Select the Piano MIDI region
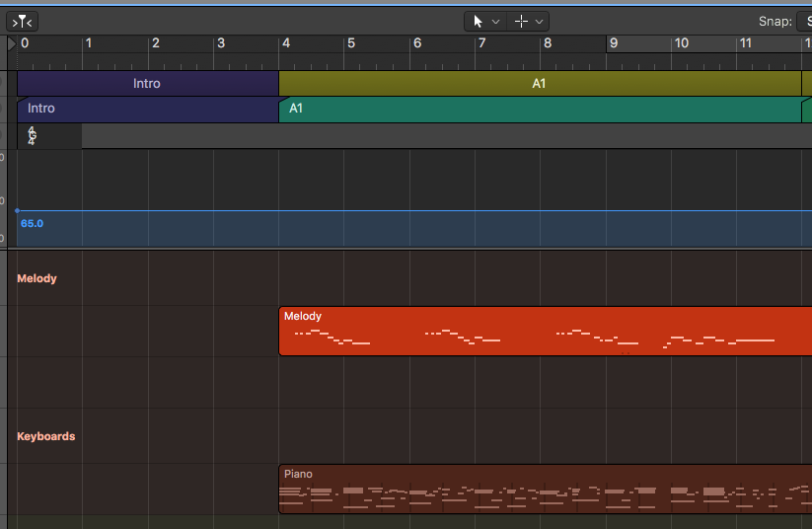The height and width of the screenshot is (529, 812). [545, 490]
